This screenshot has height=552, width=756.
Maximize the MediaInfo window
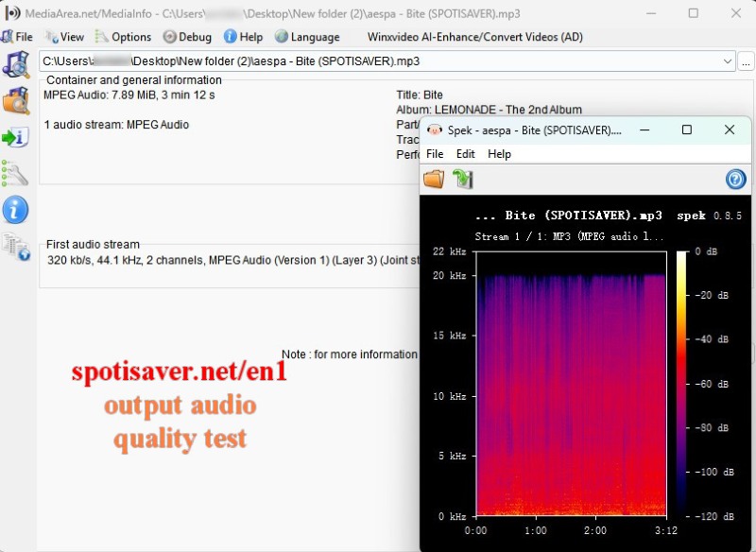(694, 13)
